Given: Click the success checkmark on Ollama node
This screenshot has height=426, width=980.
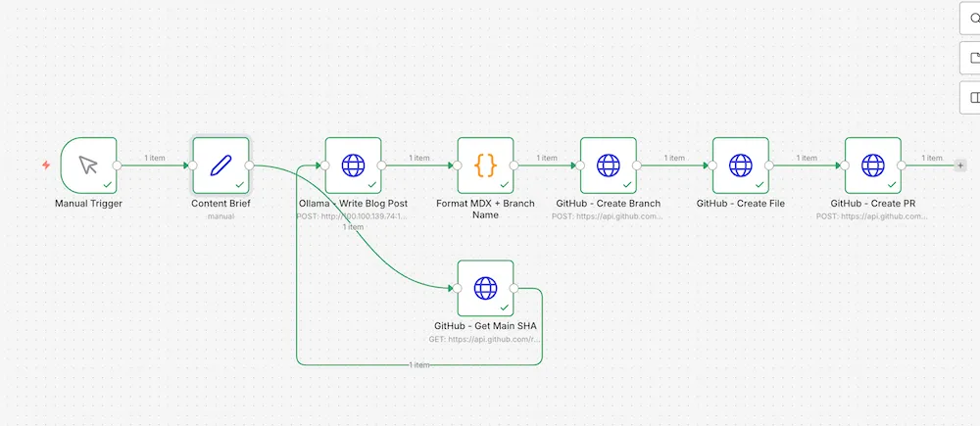Looking at the screenshot, I should [x=371, y=185].
